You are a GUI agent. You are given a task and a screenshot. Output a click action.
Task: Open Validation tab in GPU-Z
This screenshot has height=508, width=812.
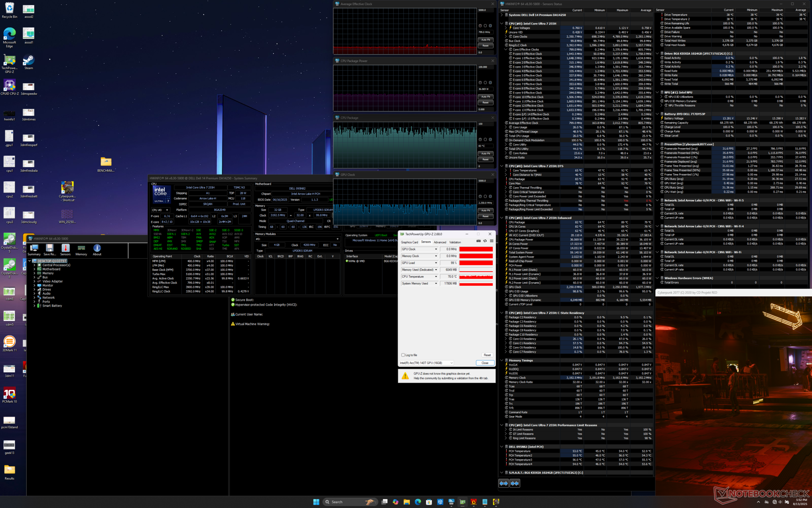[455, 242]
